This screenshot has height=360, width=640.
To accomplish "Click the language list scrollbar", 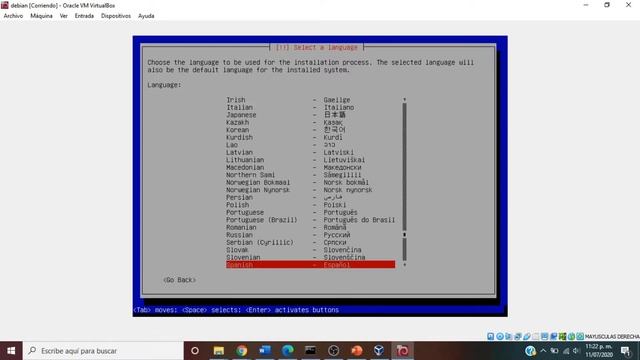I will coord(404,182).
